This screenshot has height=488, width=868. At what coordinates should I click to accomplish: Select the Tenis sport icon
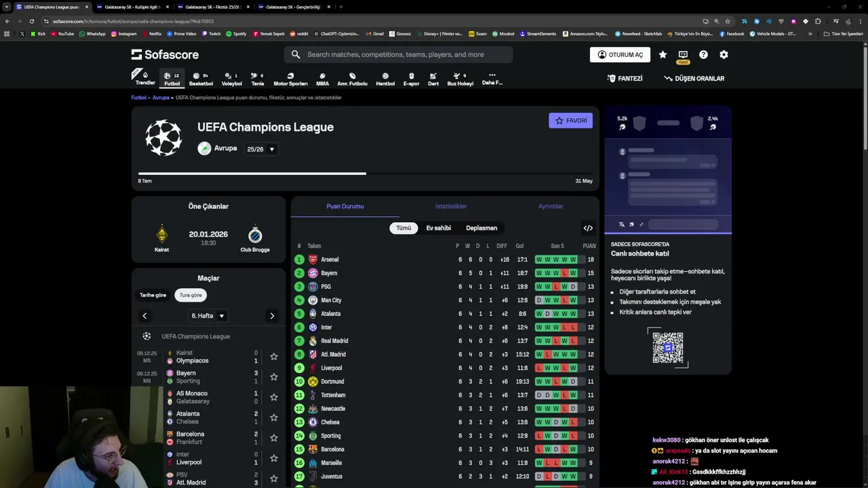(257, 79)
